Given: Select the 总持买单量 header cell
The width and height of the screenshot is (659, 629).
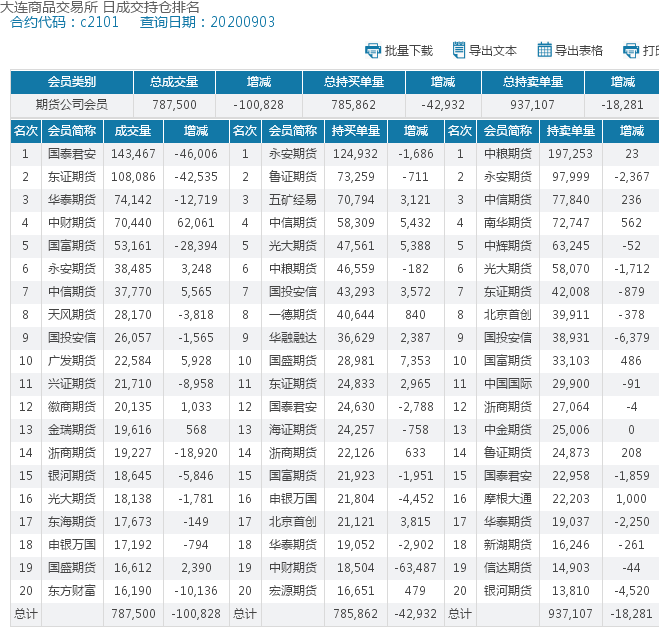Looking at the screenshot, I should pyautogui.click(x=353, y=82).
